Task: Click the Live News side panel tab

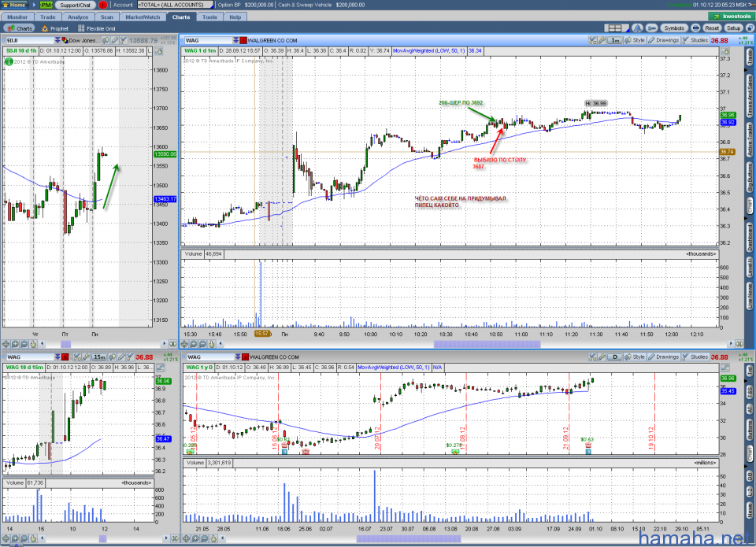Action: tap(750, 297)
